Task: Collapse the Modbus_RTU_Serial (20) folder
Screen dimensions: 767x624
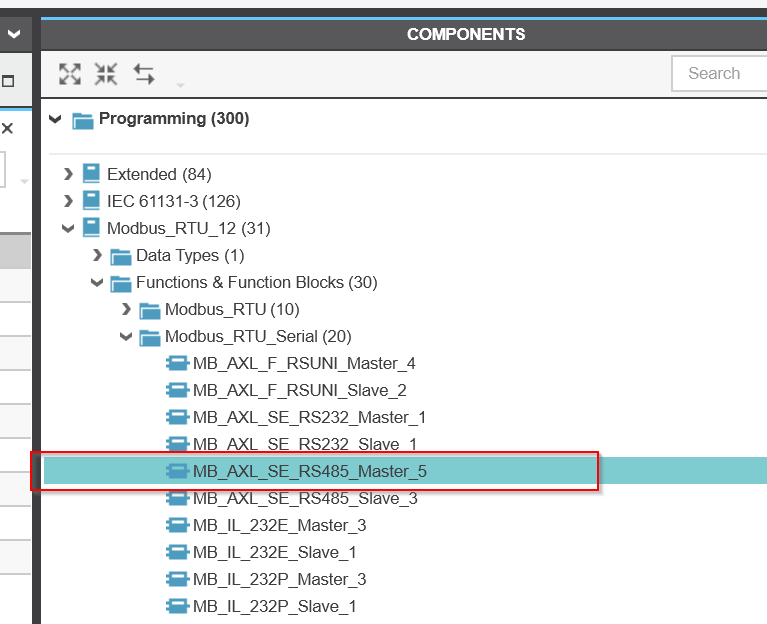Action: (126, 336)
